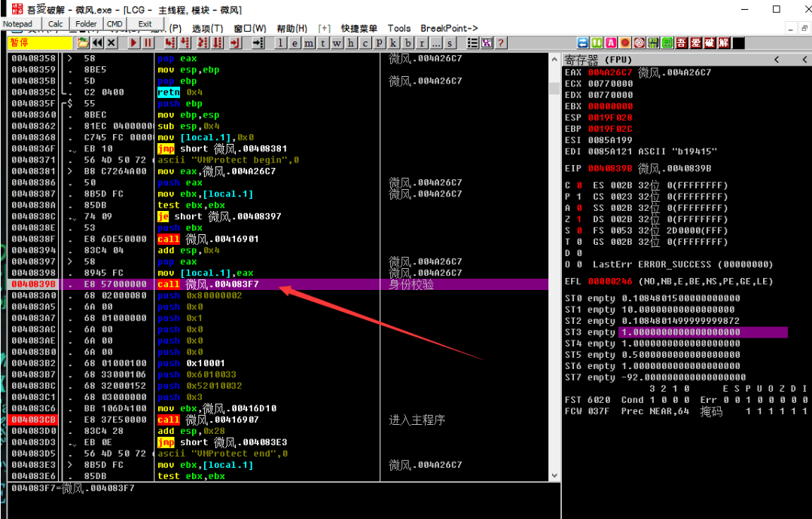This screenshot has height=519, width=812.
Task: Click the Run program play icon
Action: pos(134,43)
